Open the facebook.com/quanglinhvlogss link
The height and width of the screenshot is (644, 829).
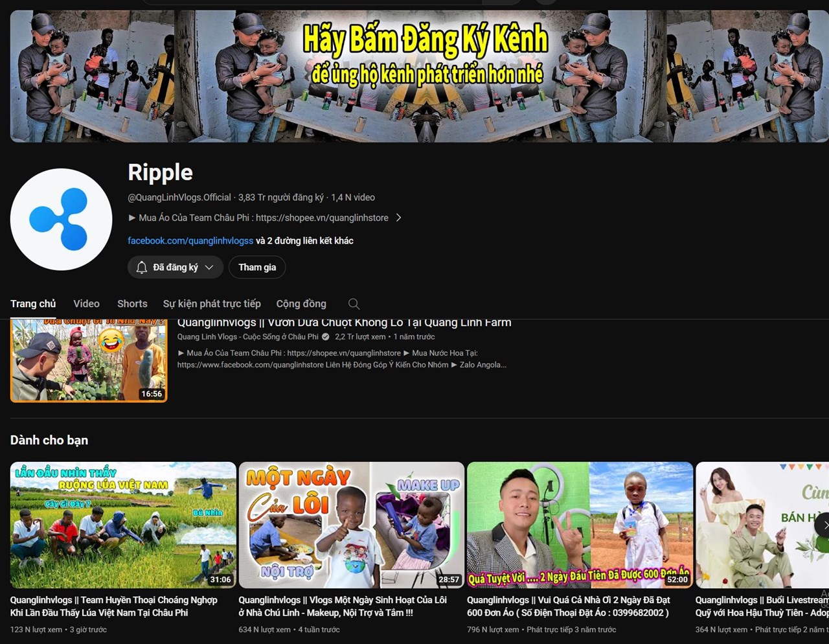click(190, 240)
